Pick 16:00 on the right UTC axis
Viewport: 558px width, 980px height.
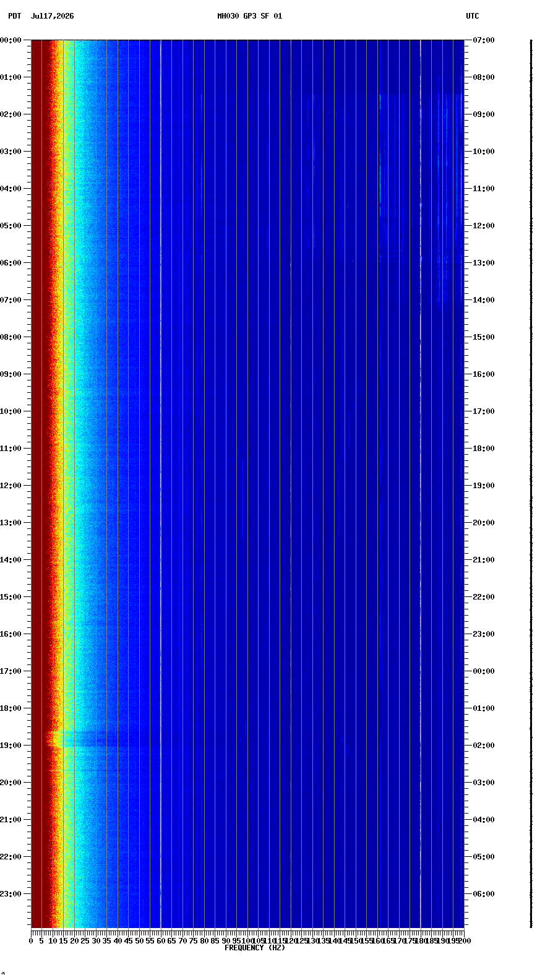(x=484, y=374)
